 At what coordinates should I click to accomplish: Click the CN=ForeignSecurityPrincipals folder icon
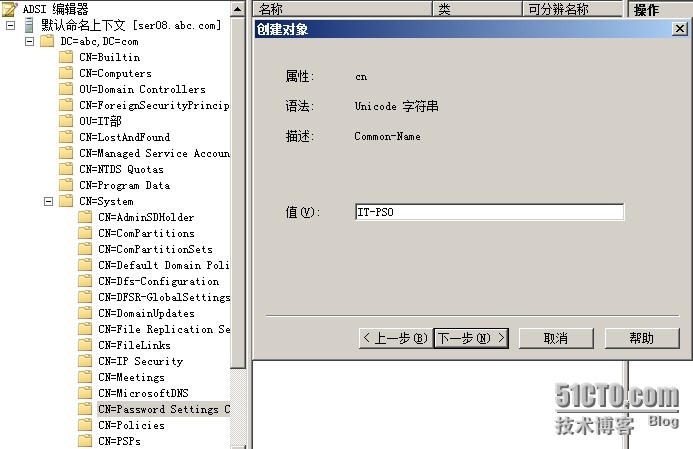point(66,105)
